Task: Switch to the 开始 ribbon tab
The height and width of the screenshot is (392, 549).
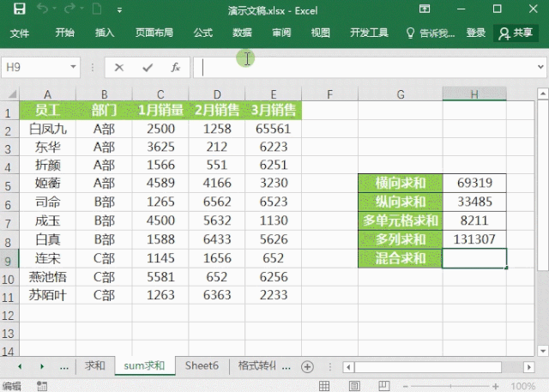Action: (65, 33)
